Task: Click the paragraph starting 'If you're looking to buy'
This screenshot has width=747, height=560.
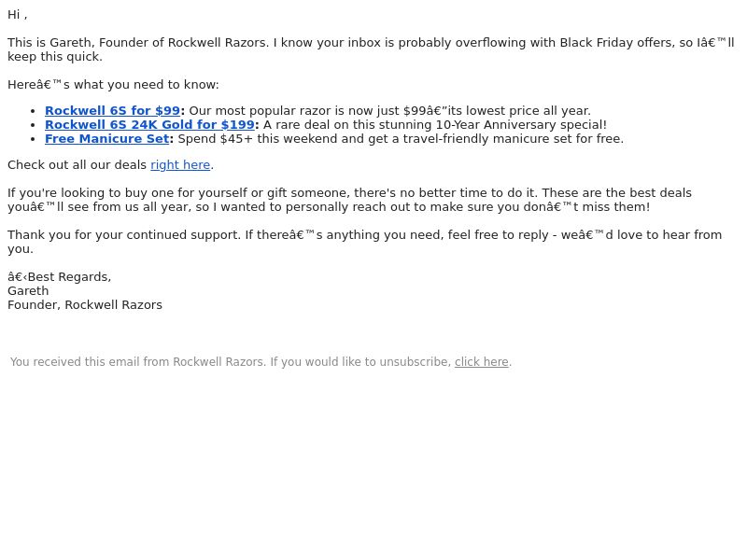Action: click(x=349, y=200)
